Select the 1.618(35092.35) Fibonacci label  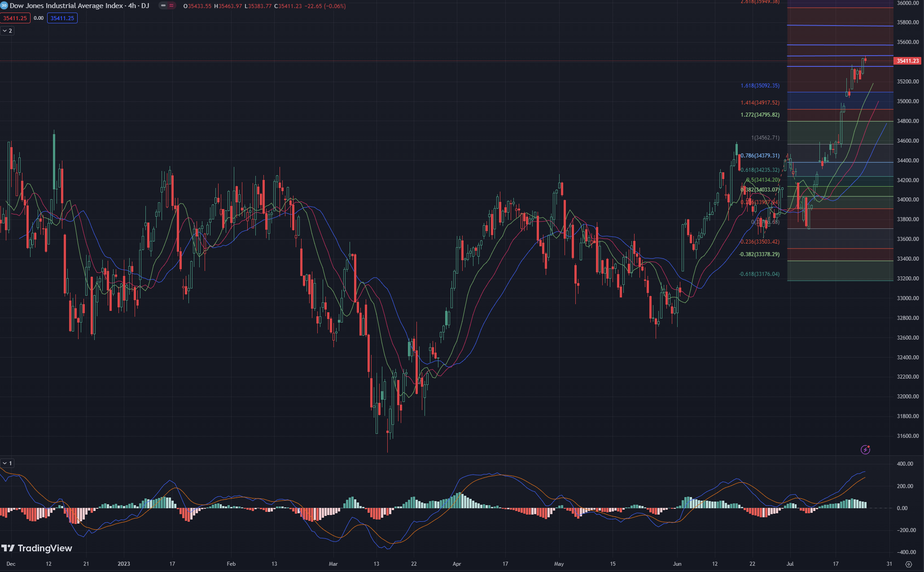[x=760, y=86]
